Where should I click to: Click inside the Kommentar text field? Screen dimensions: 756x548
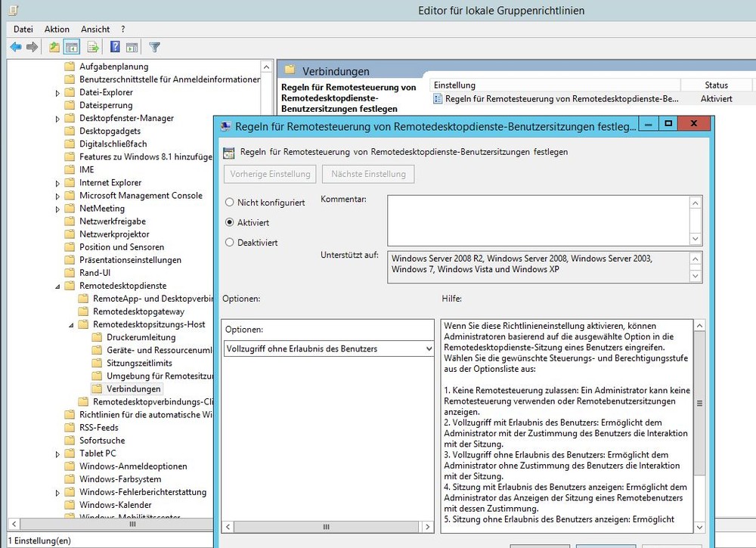pos(538,219)
